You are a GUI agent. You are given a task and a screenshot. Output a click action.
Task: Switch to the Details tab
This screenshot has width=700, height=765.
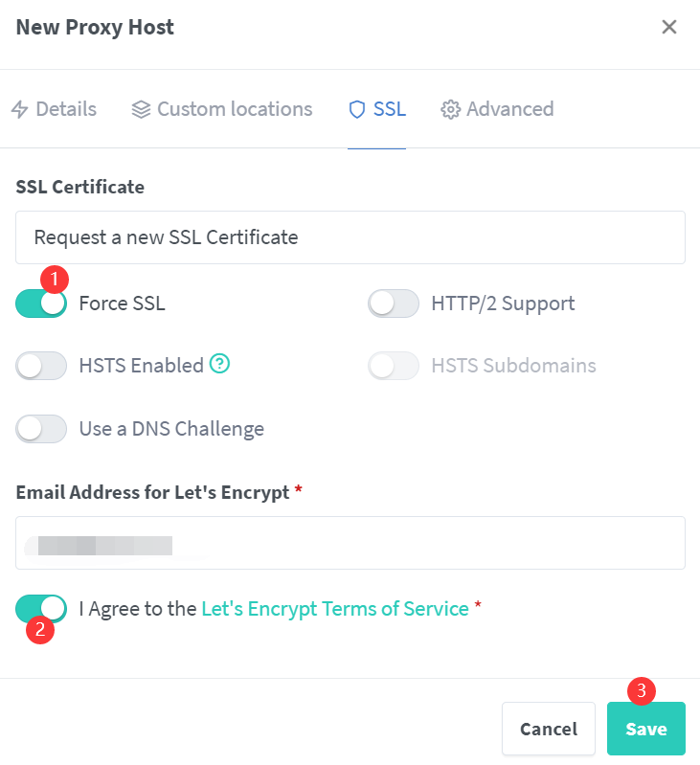click(x=54, y=110)
